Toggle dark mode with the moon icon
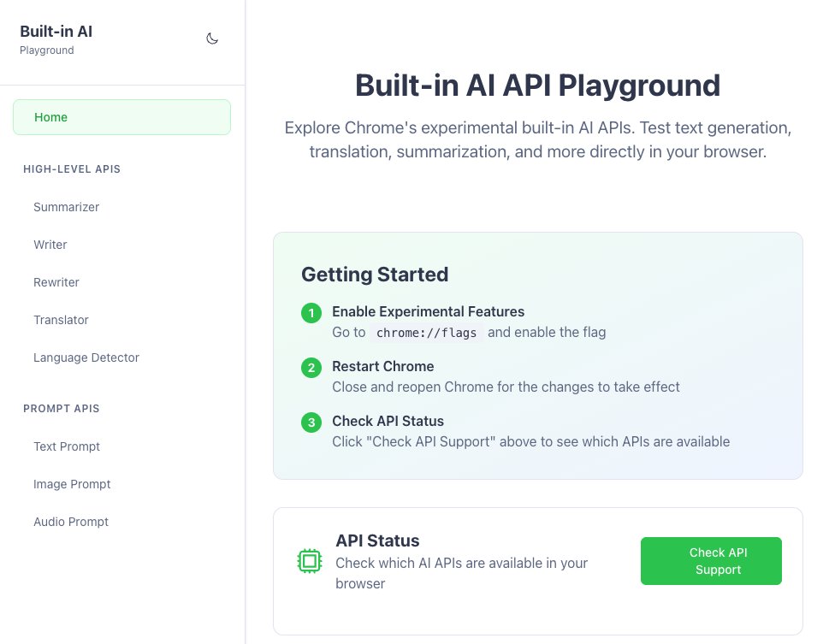 click(212, 38)
